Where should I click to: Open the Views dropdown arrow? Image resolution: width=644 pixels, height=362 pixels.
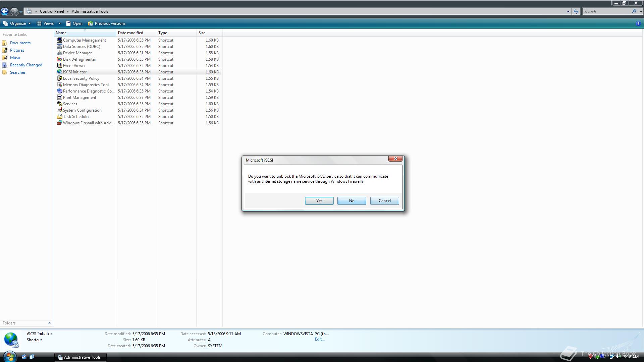point(59,23)
